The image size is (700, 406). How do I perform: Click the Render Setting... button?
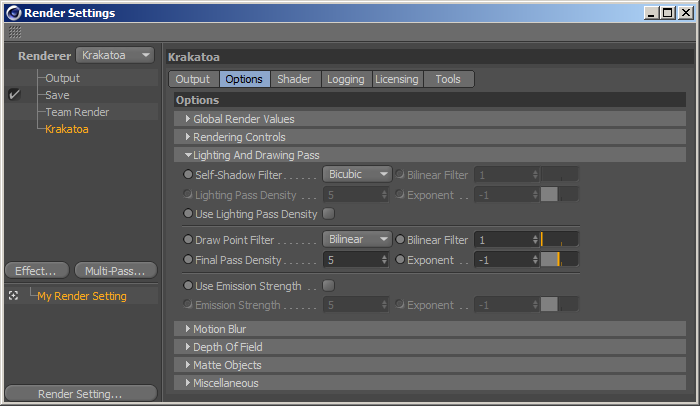(81, 393)
